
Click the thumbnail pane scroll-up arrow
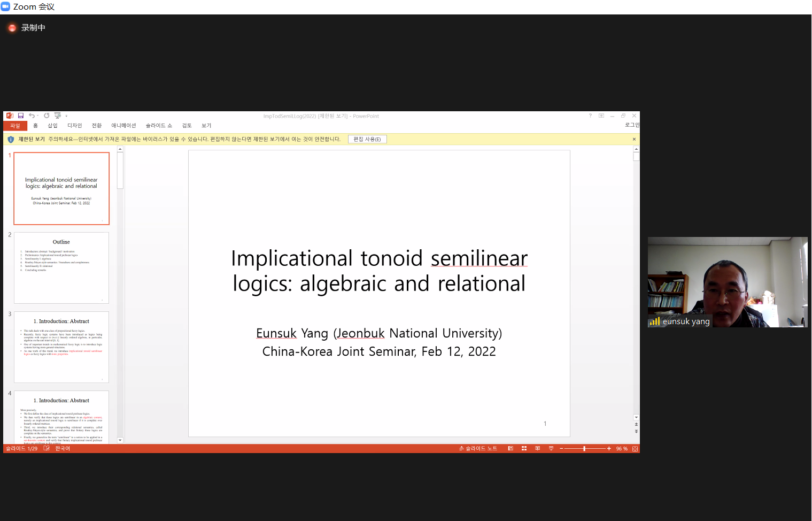[120, 149]
